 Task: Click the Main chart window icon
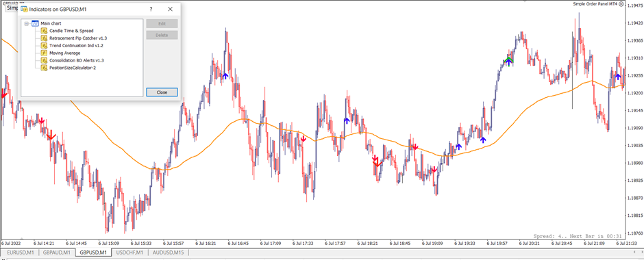tap(36, 23)
